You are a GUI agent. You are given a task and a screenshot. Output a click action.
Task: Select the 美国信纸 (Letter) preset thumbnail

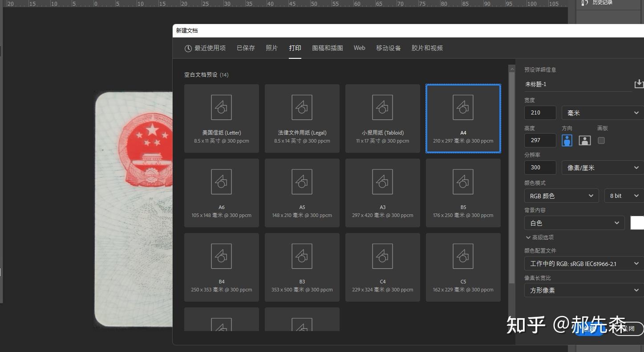tap(221, 117)
